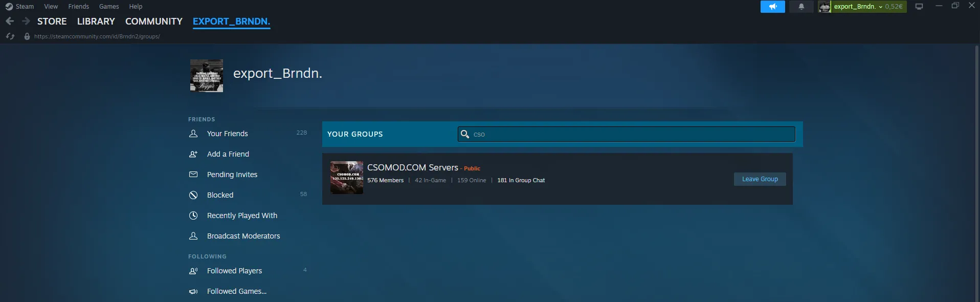The width and height of the screenshot is (980, 302).
Task: Open the Steam menu
Action: [20, 7]
